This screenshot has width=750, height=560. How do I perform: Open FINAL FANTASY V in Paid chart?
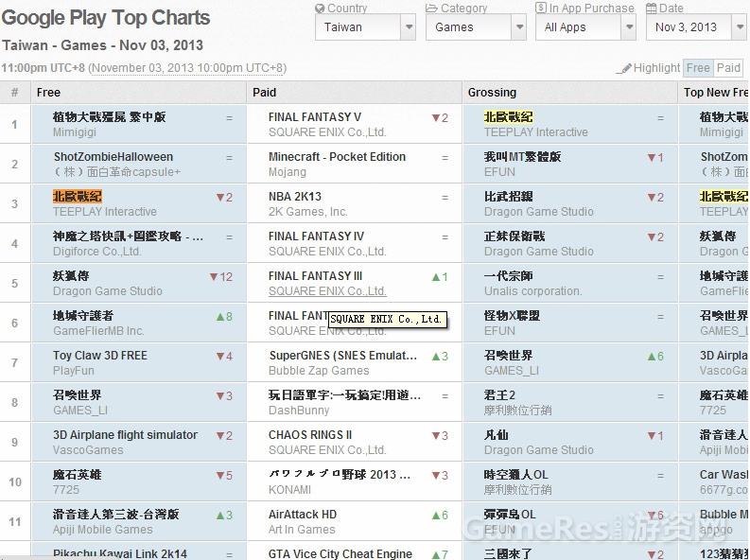tap(314, 117)
